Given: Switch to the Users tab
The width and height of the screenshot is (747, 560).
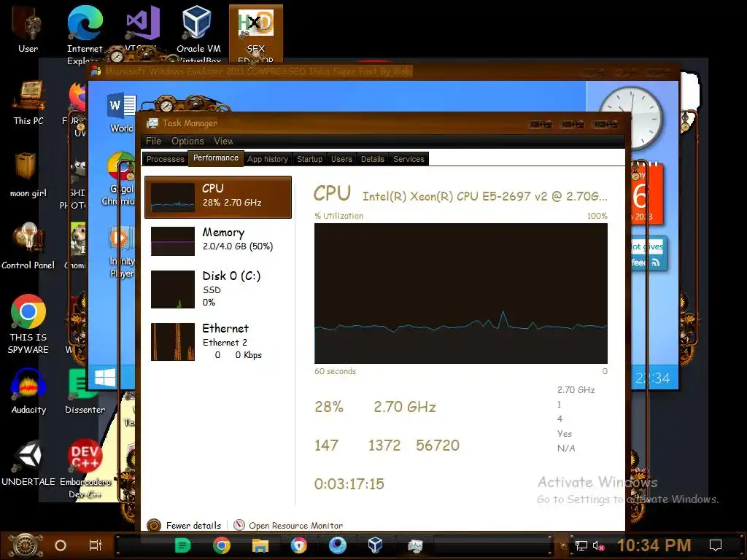Looking at the screenshot, I should click(x=341, y=159).
